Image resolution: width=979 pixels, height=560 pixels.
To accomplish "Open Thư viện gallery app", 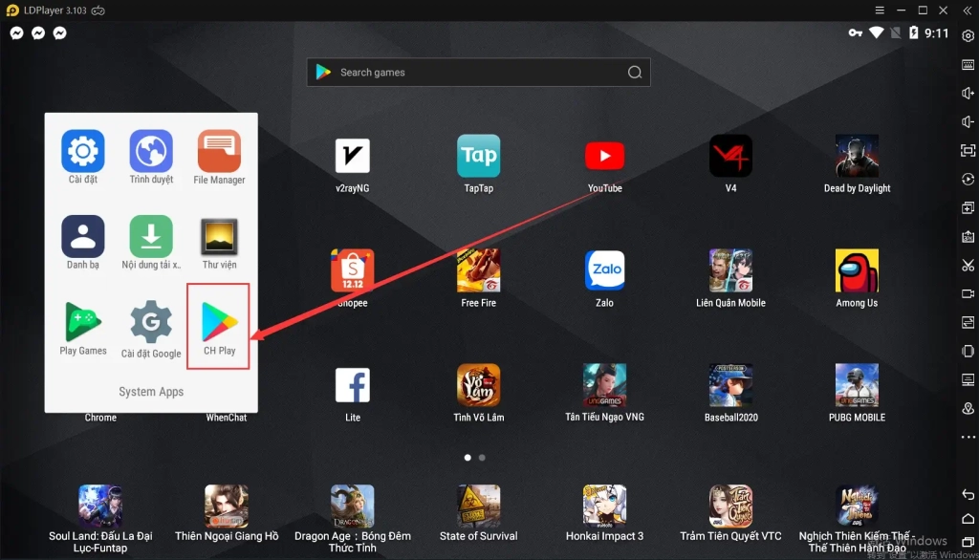I will (x=219, y=237).
